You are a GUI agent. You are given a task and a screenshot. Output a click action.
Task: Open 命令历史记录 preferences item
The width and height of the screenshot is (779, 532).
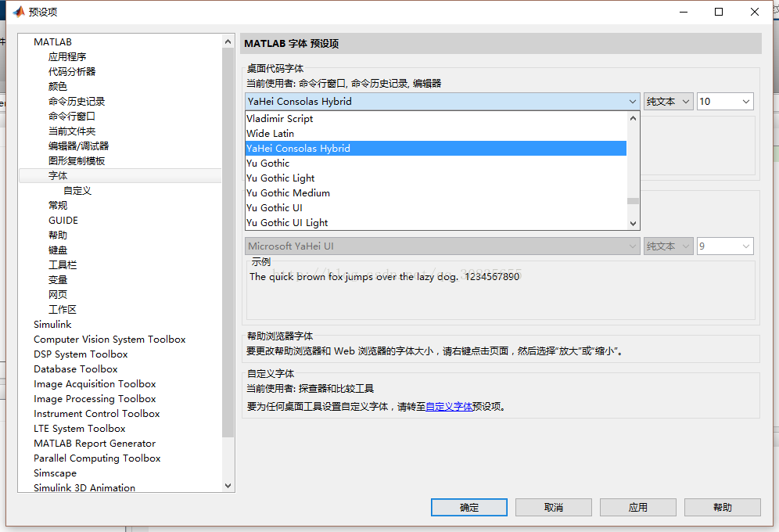[77, 102]
